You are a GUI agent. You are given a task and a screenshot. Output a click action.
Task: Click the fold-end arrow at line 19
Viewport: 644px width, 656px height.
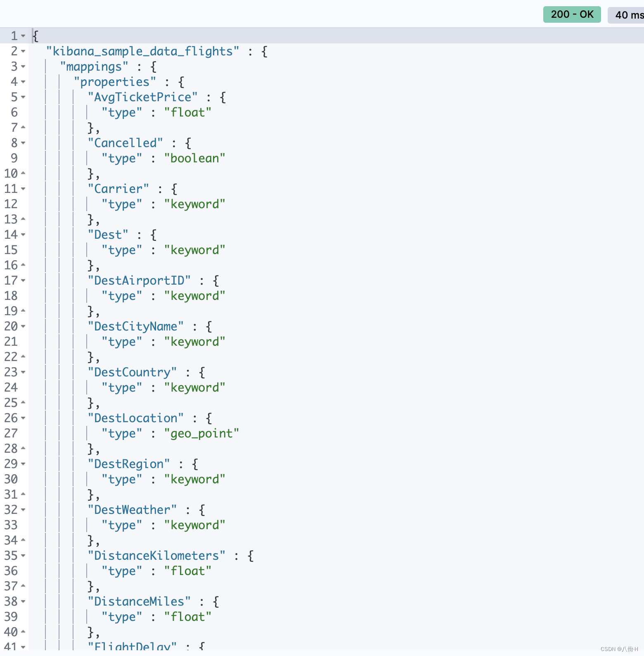tap(23, 311)
